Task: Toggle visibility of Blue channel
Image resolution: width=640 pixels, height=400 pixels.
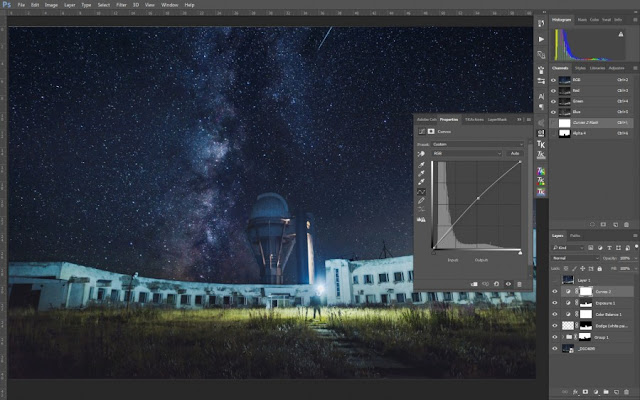Action: click(x=553, y=112)
